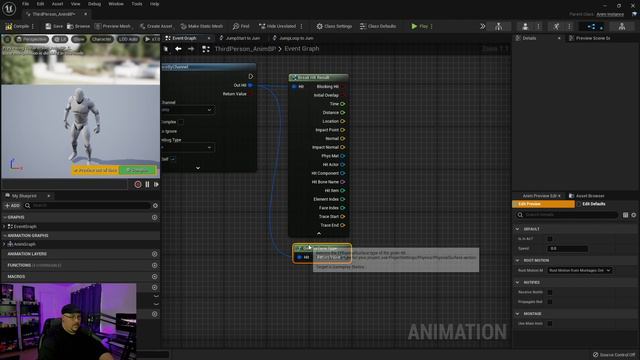Collapse the Graphs section
This screenshot has height=360, width=640.
[5, 217]
